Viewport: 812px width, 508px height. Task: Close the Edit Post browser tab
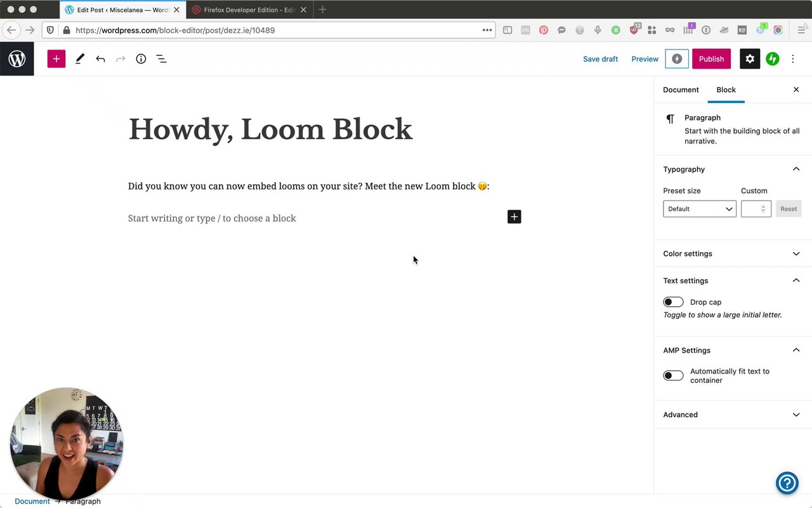pos(176,10)
